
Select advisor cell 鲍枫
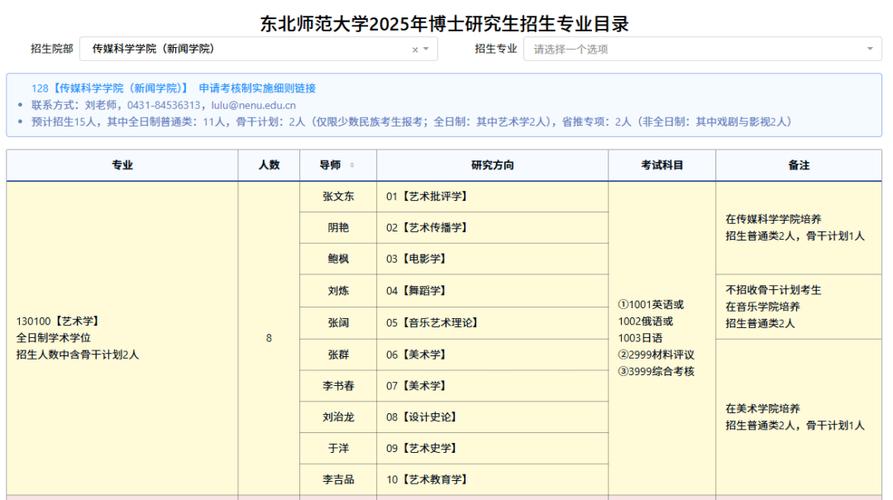[x=338, y=259]
